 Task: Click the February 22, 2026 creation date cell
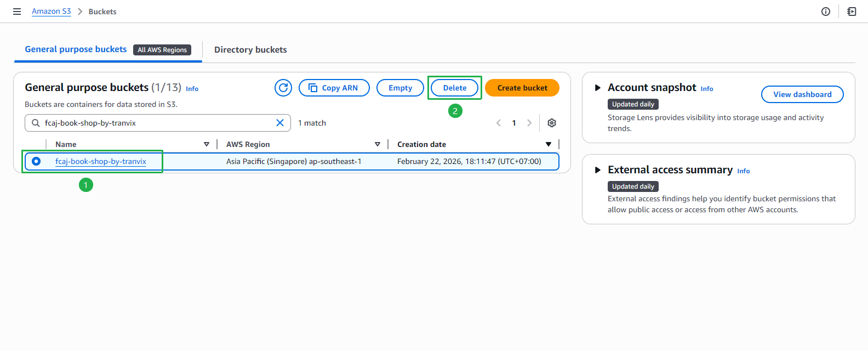469,161
